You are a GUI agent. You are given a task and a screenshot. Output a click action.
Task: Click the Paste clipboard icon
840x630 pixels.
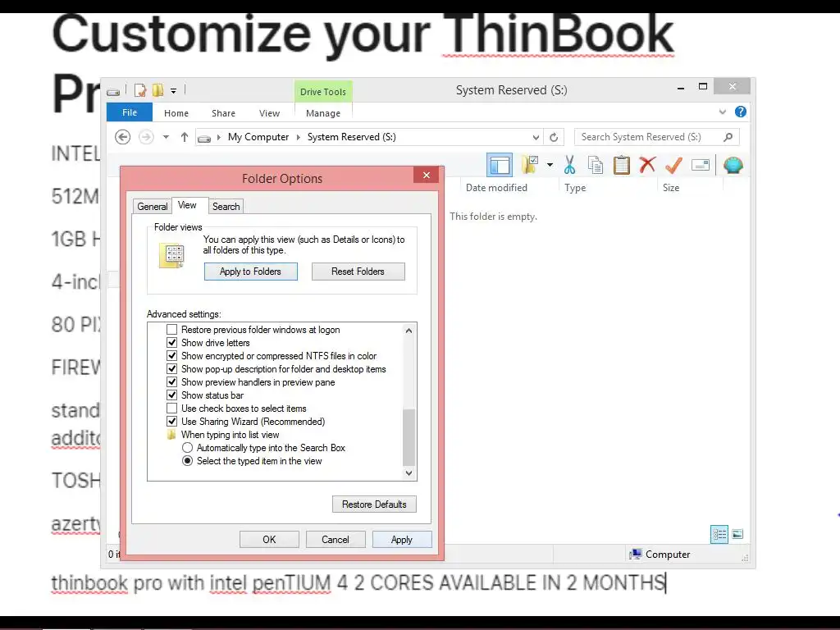pos(621,164)
